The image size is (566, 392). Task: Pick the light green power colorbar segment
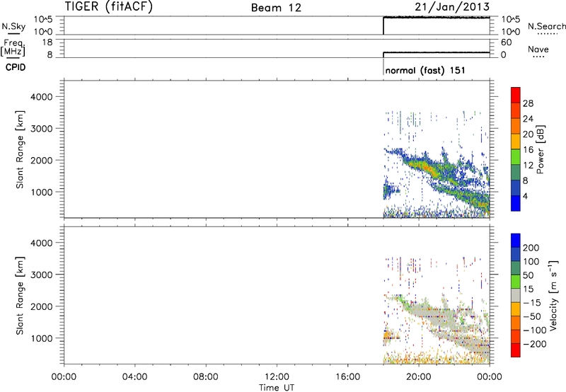[x=516, y=156]
